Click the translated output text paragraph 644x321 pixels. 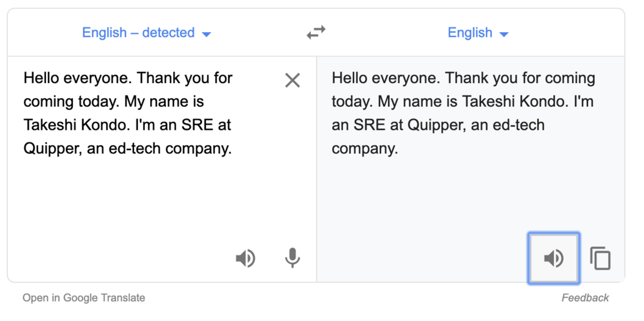point(463,113)
